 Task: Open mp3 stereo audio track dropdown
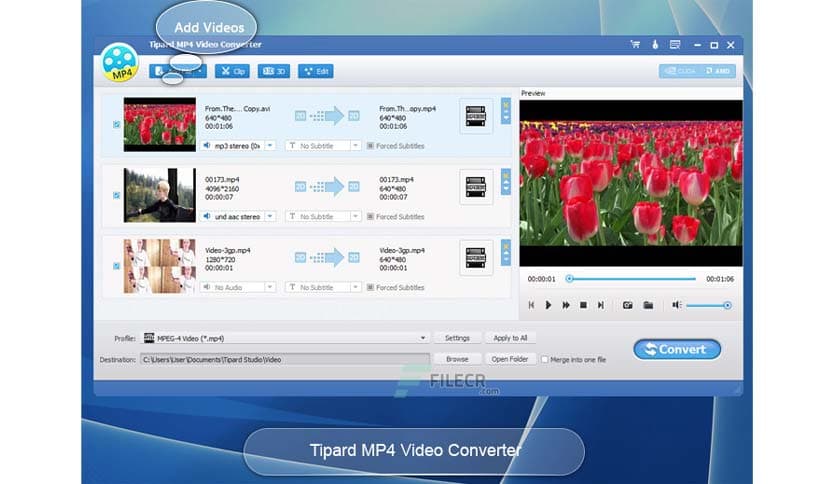[270, 146]
